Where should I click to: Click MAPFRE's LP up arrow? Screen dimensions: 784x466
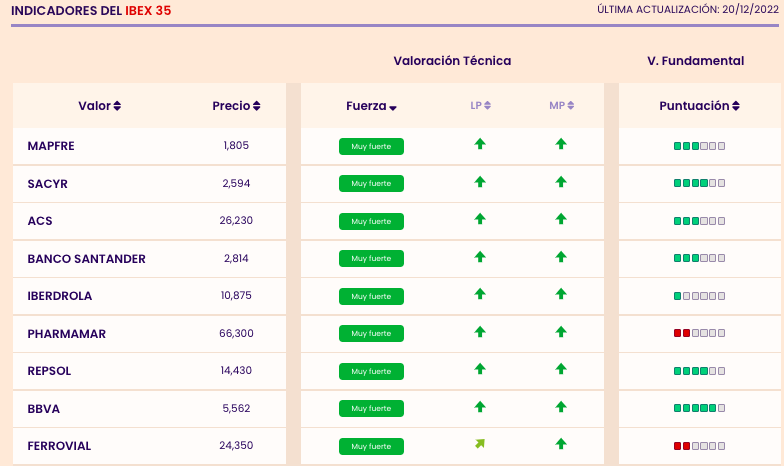[x=480, y=144]
